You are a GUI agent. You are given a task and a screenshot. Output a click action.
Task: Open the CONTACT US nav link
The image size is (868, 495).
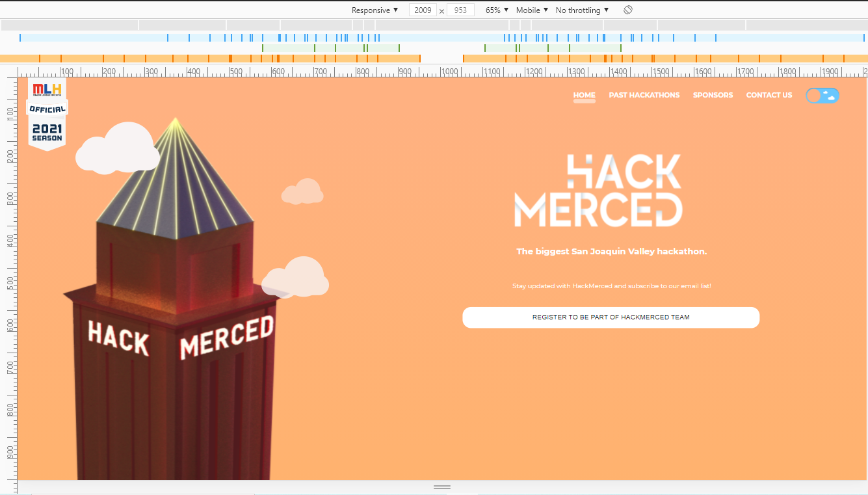tap(769, 95)
